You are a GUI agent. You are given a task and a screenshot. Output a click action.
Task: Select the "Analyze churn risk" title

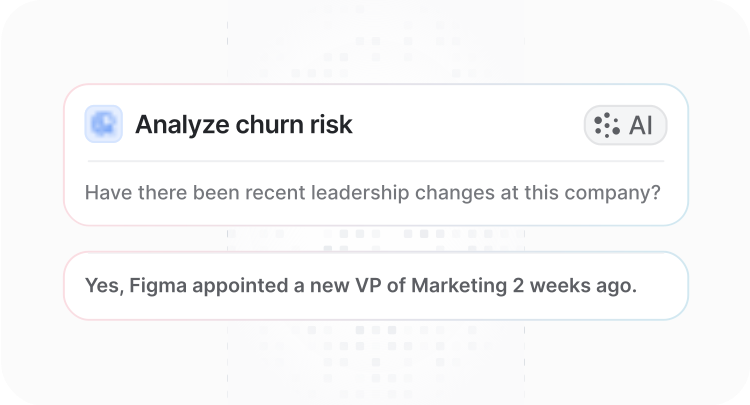[243, 125]
